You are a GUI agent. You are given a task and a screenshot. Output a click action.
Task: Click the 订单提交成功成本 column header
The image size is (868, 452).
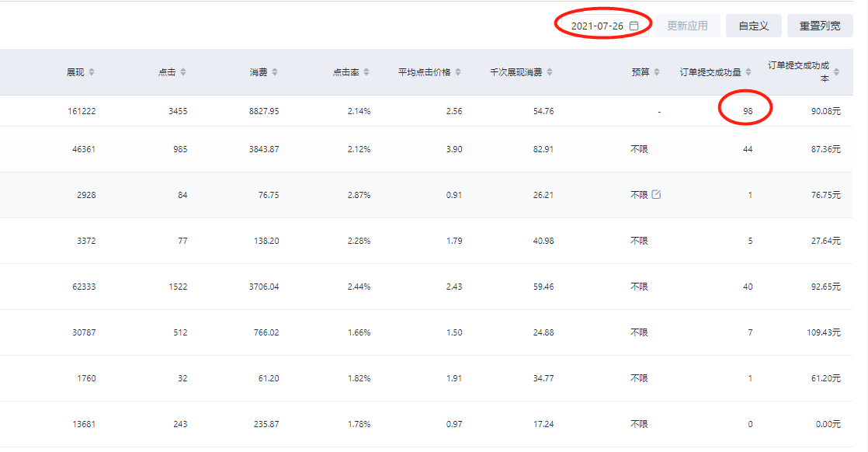point(804,72)
